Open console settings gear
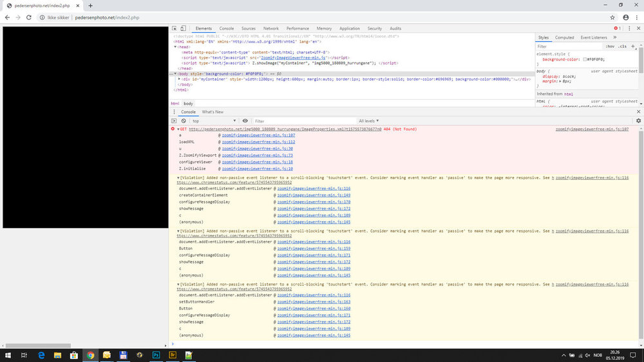This screenshot has width=644, height=362. [x=638, y=121]
